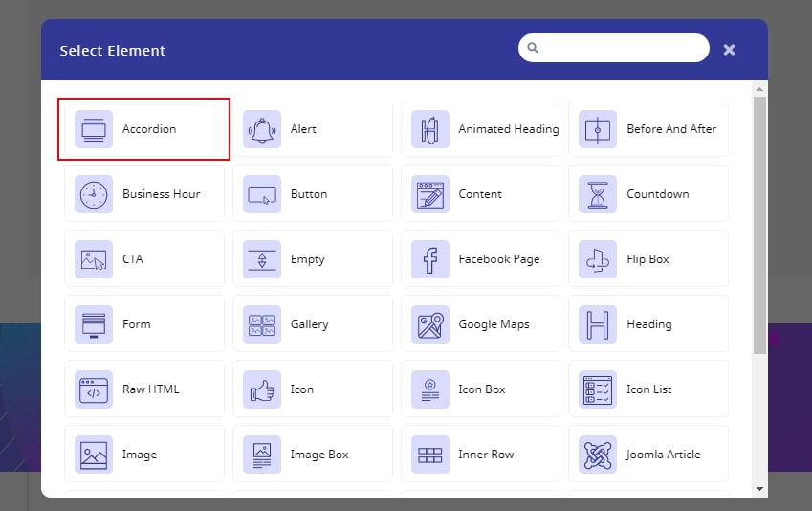The height and width of the screenshot is (511, 812).
Task: Select the Accordion element icon
Action: (94, 129)
